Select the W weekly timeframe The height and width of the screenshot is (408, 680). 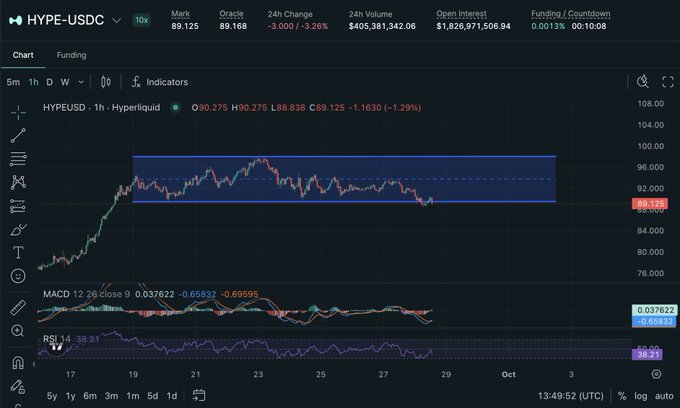(x=65, y=82)
